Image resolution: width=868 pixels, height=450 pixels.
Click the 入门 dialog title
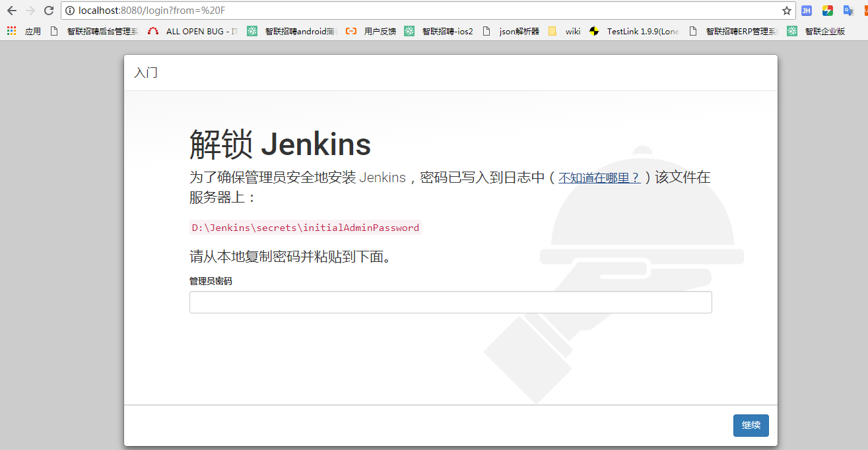pyautogui.click(x=146, y=73)
